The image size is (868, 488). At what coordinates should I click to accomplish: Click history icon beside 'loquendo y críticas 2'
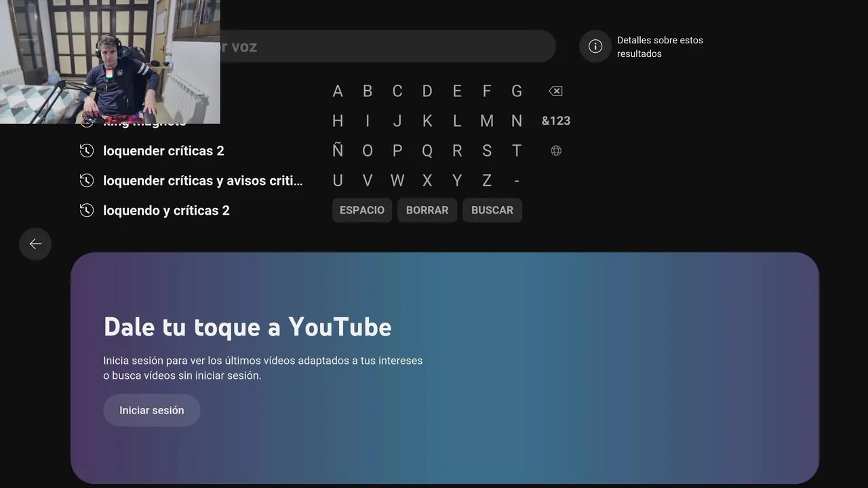87,210
